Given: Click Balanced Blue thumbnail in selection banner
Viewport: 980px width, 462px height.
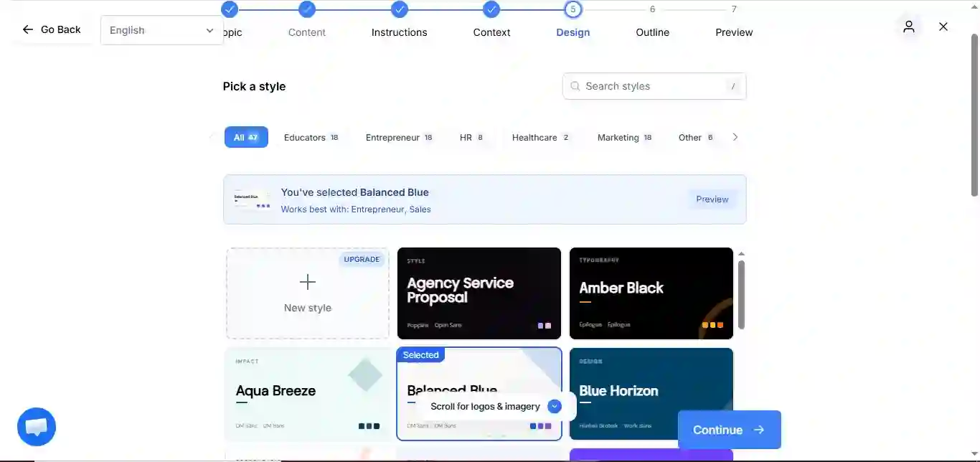Looking at the screenshot, I should [252, 199].
